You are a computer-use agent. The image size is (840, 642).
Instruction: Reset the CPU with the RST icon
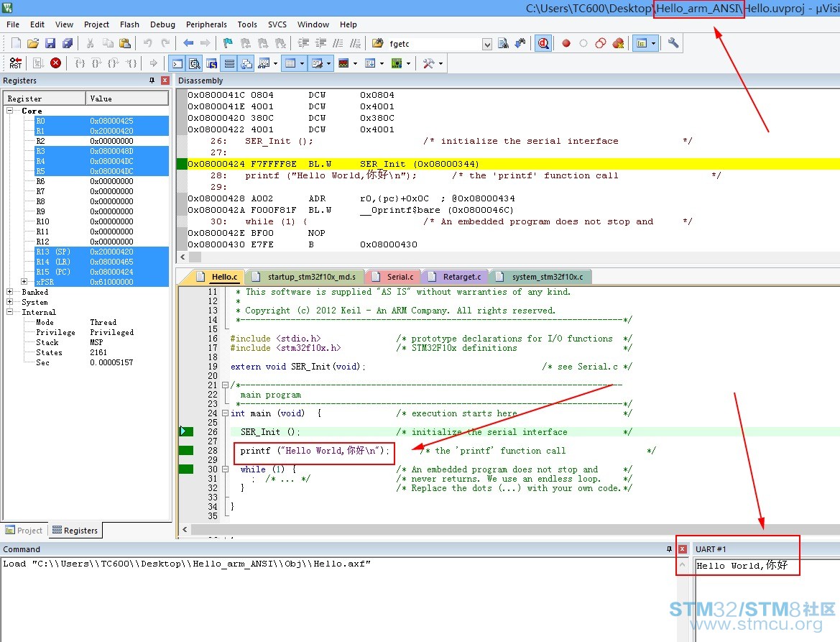pyautogui.click(x=16, y=63)
